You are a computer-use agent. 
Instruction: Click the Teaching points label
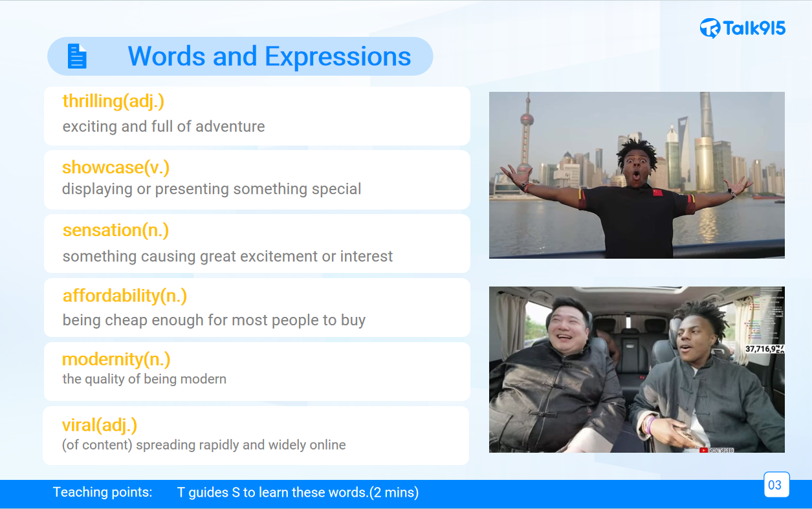pyautogui.click(x=103, y=492)
